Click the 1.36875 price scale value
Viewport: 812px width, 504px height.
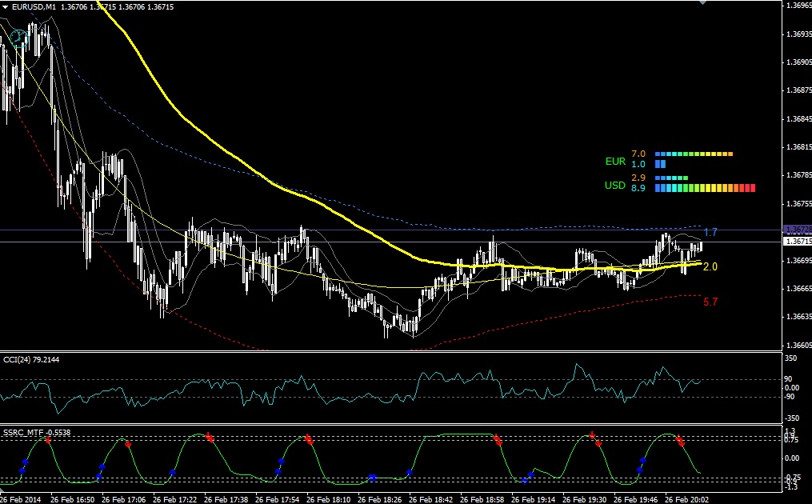click(x=799, y=90)
